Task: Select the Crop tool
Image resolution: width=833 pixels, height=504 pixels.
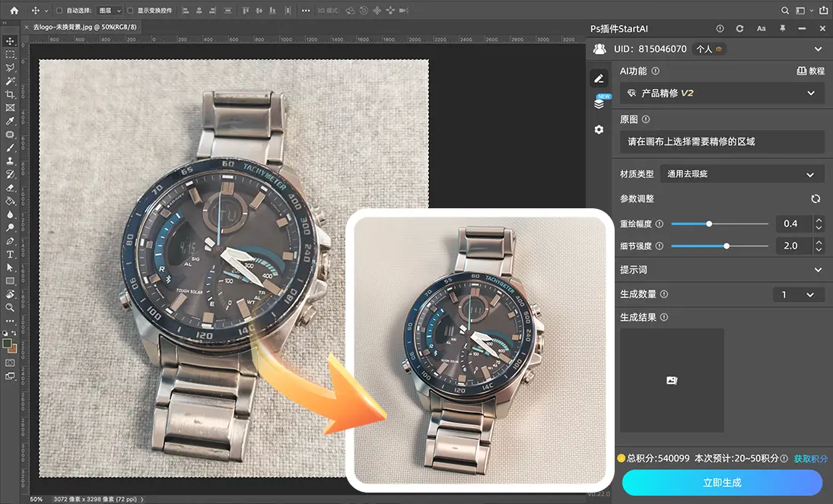Action: point(10,94)
